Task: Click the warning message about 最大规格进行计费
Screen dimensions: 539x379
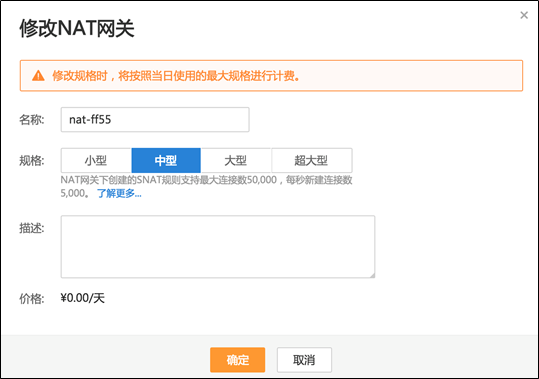Action: (176, 76)
